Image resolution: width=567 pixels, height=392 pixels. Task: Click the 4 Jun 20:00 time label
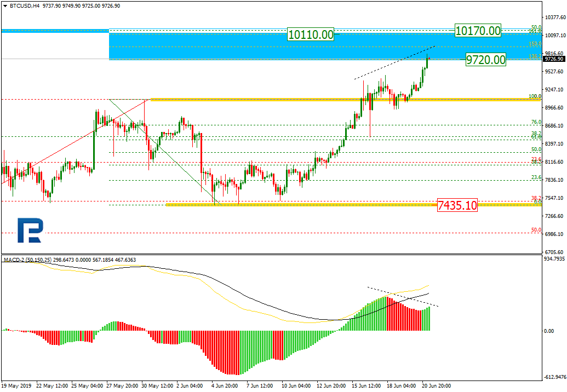click(225, 386)
